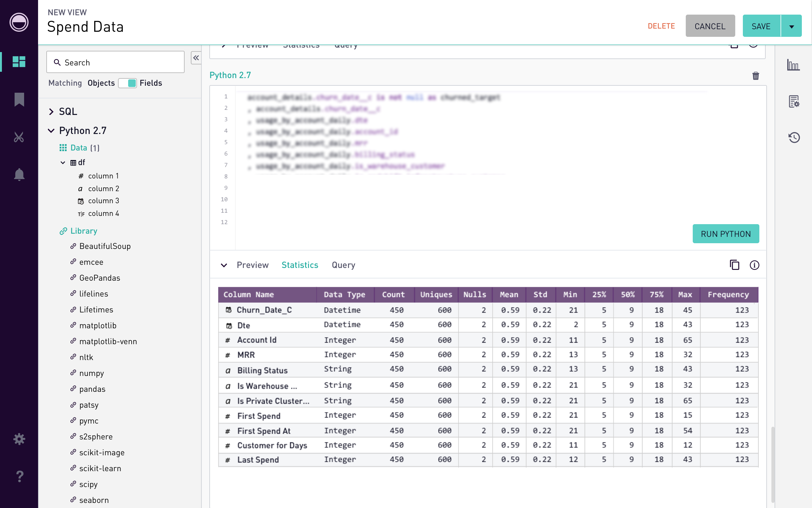This screenshot has width=812, height=508.
Task: Show info for the statistics panel
Action: (754, 265)
